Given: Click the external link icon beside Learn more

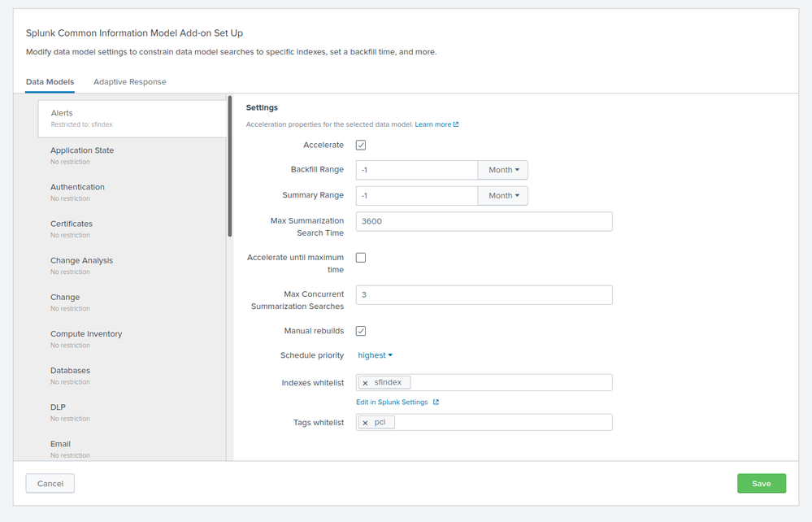Looking at the screenshot, I should (456, 124).
